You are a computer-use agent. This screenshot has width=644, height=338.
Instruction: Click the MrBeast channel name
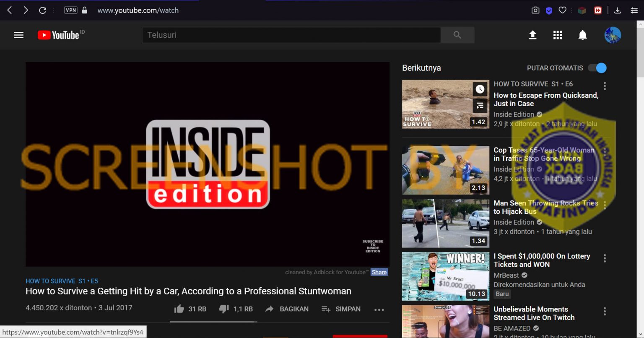[506, 275]
